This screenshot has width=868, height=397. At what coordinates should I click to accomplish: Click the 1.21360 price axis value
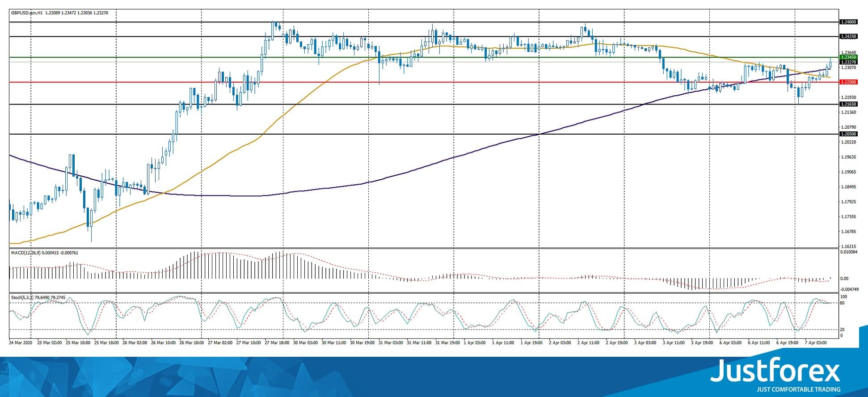848,112
